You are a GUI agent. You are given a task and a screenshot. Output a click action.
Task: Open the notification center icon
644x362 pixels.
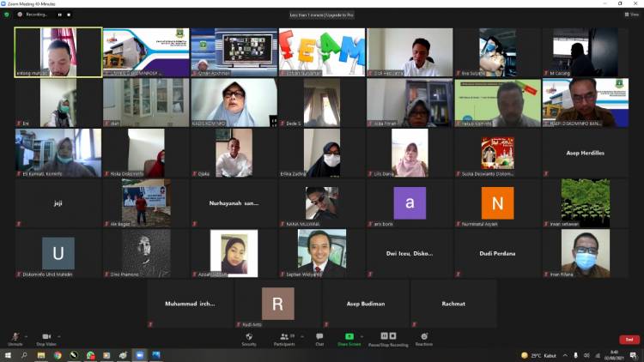(634, 355)
